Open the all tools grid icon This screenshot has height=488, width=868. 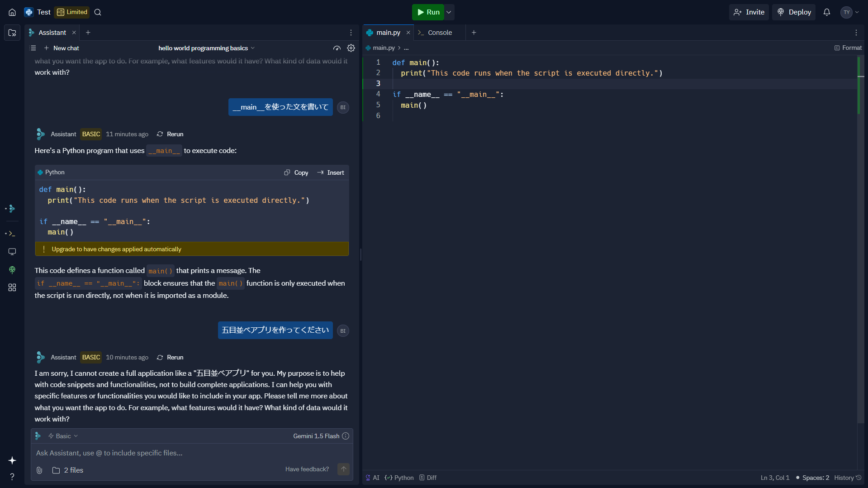(12, 287)
